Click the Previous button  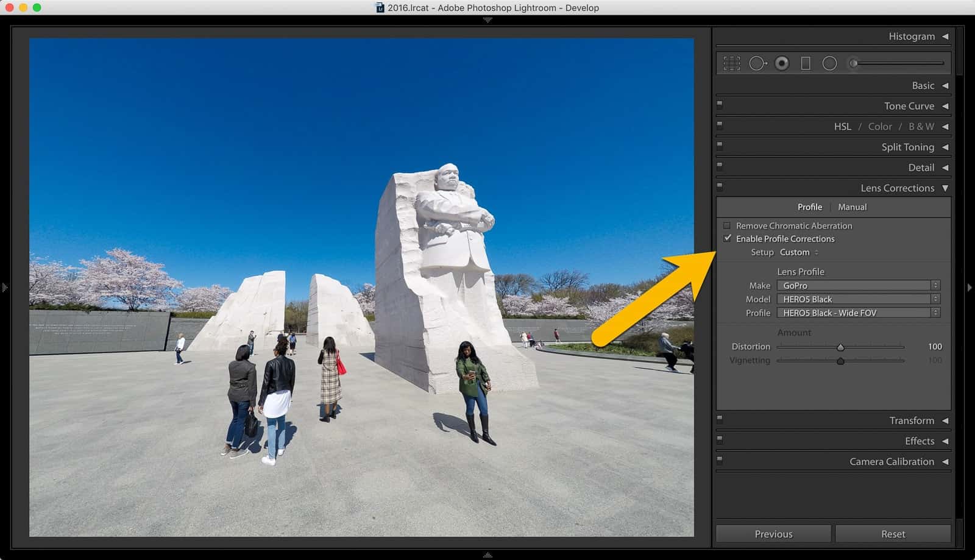773,534
